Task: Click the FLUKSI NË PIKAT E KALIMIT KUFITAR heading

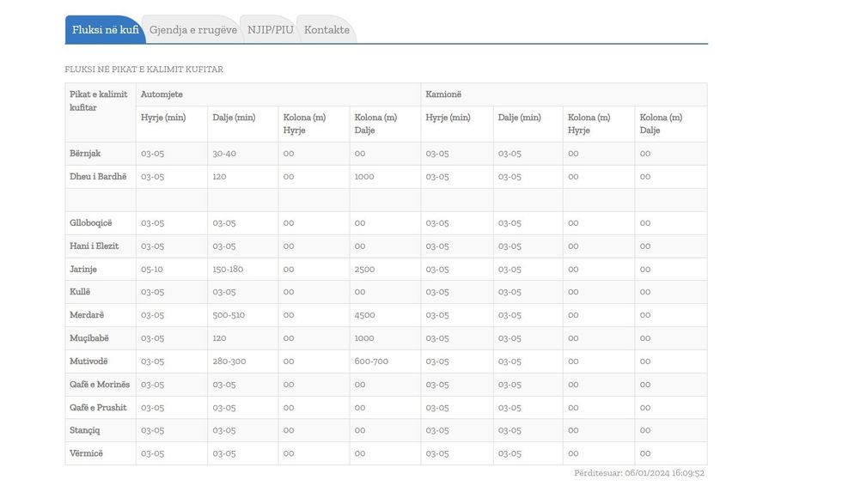Action: pos(143,70)
